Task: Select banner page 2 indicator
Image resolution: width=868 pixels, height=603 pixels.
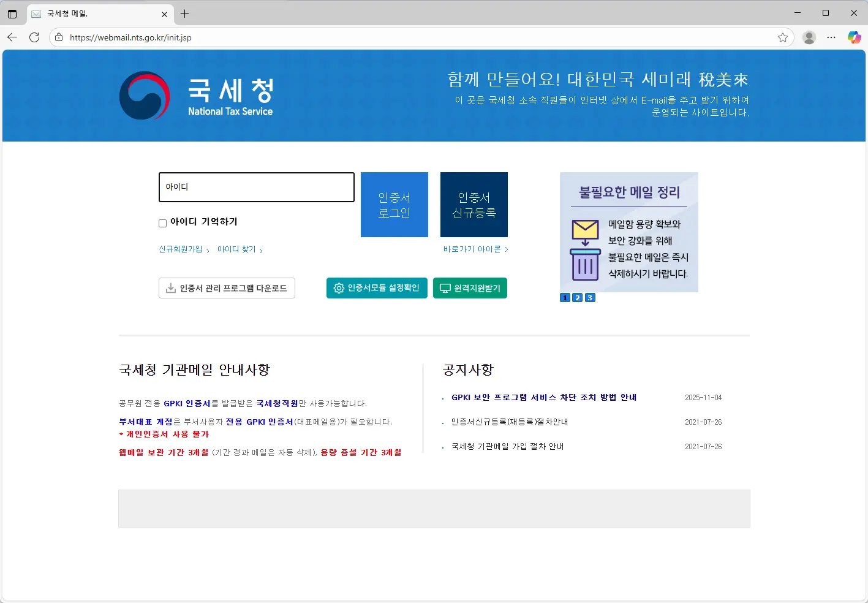Action: [577, 297]
